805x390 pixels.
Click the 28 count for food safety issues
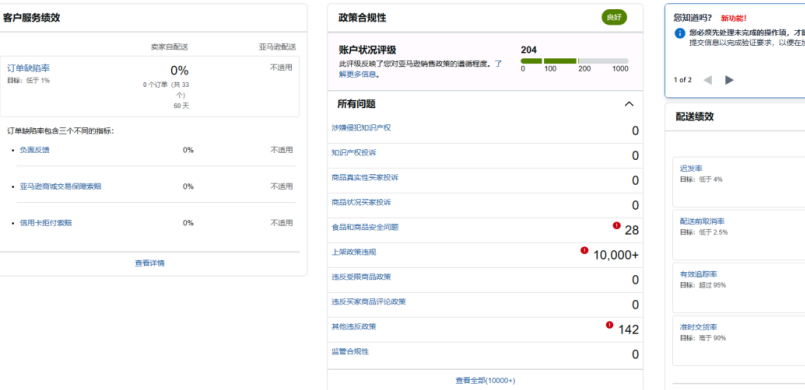(x=632, y=230)
